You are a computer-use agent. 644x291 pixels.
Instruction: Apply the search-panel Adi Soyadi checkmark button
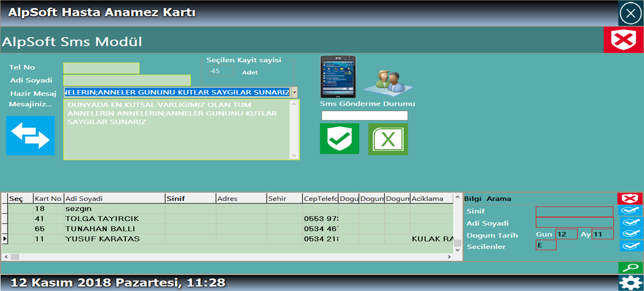[631, 222]
